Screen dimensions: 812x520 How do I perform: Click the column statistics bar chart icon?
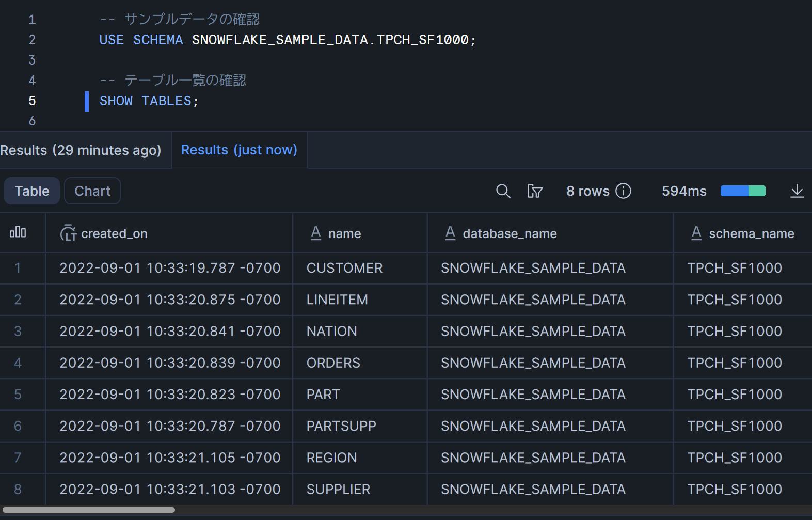18,232
